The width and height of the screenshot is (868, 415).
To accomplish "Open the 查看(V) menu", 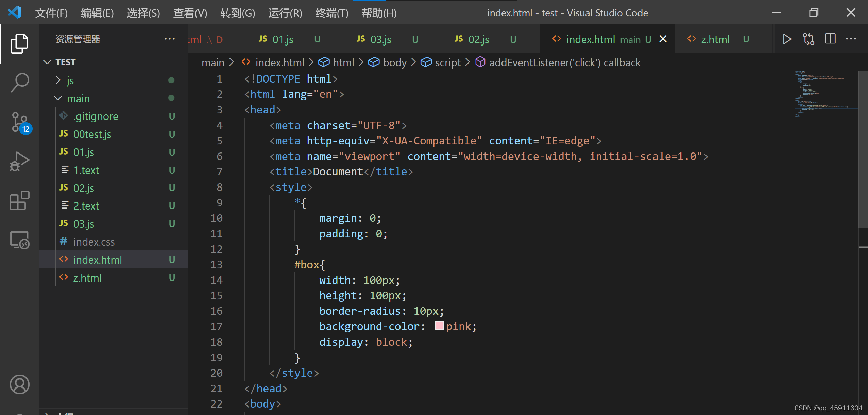I will point(190,13).
